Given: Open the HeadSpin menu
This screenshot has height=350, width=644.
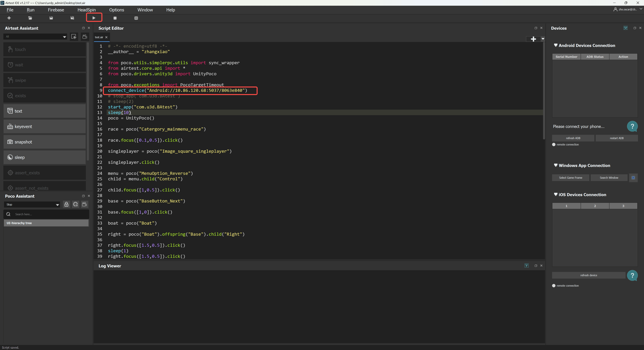Looking at the screenshot, I should [87, 10].
